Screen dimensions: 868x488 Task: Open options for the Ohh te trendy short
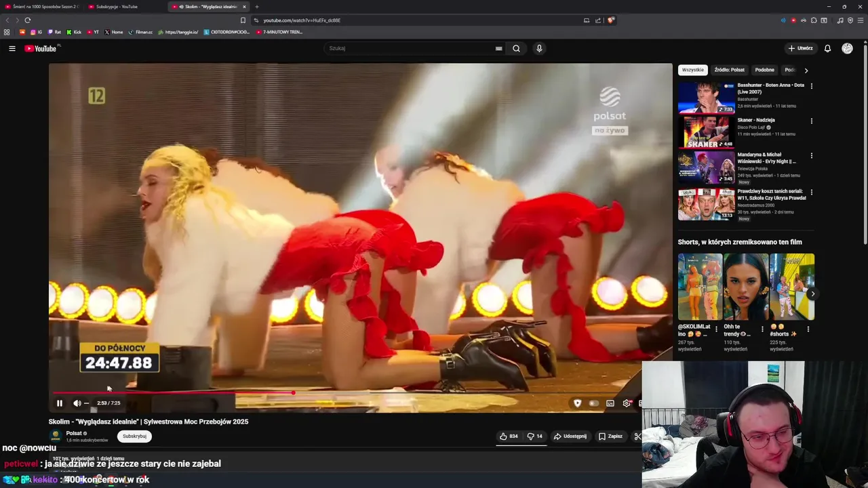tap(762, 329)
